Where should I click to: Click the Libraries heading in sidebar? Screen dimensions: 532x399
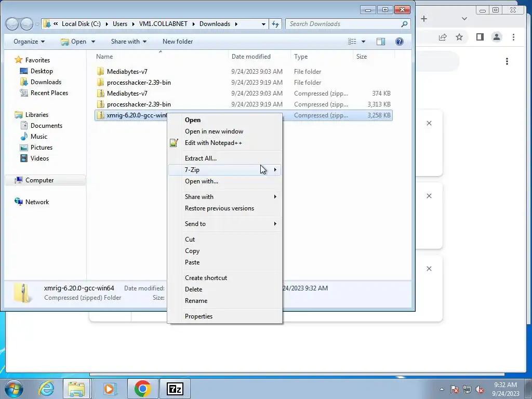(32, 115)
